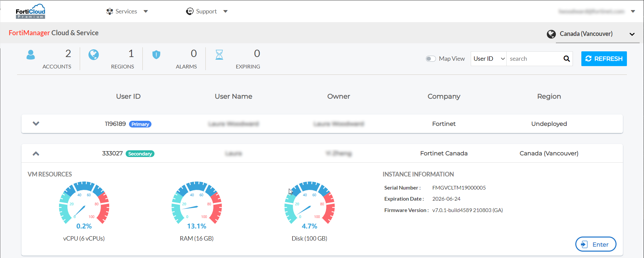This screenshot has height=258, width=644.
Task: Click the globe icon beside Canada (Vancouver)
Action: pyautogui.click(x=551, y=34)
